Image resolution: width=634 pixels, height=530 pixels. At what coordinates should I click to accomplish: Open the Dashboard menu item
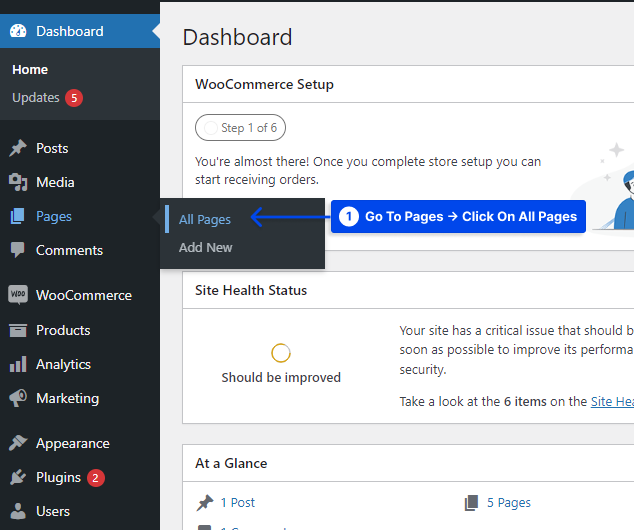(80, 31)
